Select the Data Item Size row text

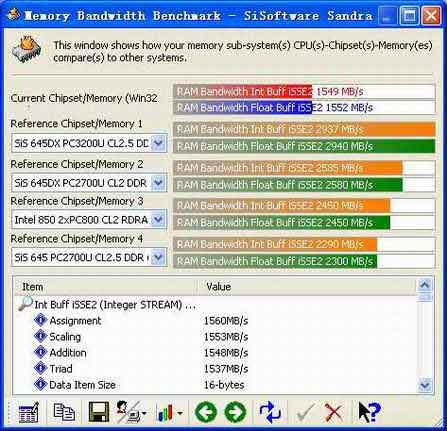click(x=82, y=384)
